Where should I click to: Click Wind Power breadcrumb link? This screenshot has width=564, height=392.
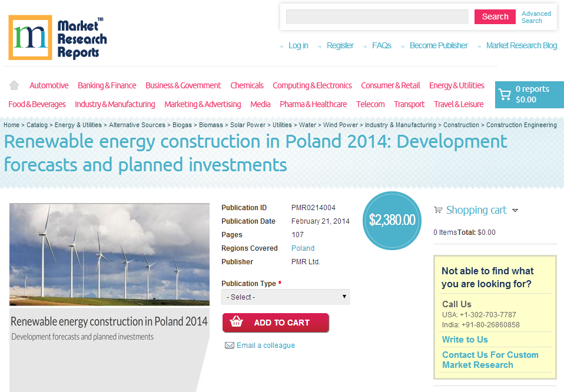[341, 125]
